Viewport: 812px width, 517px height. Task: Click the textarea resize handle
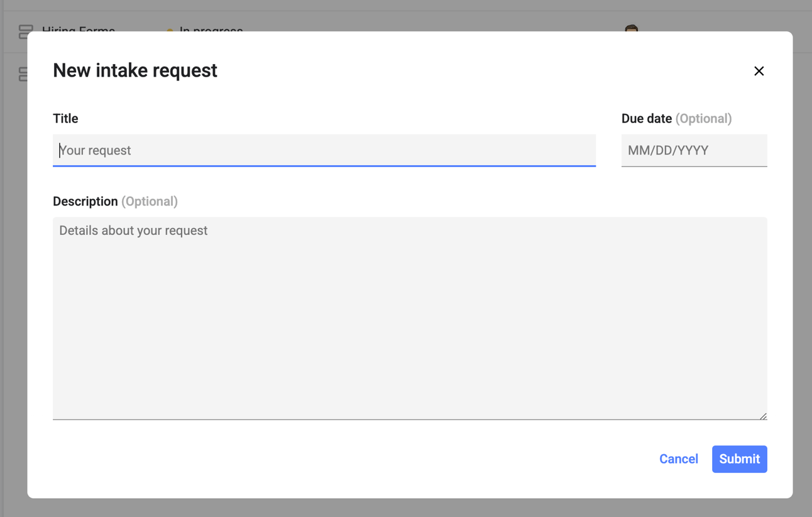click(x=764, y=414)
